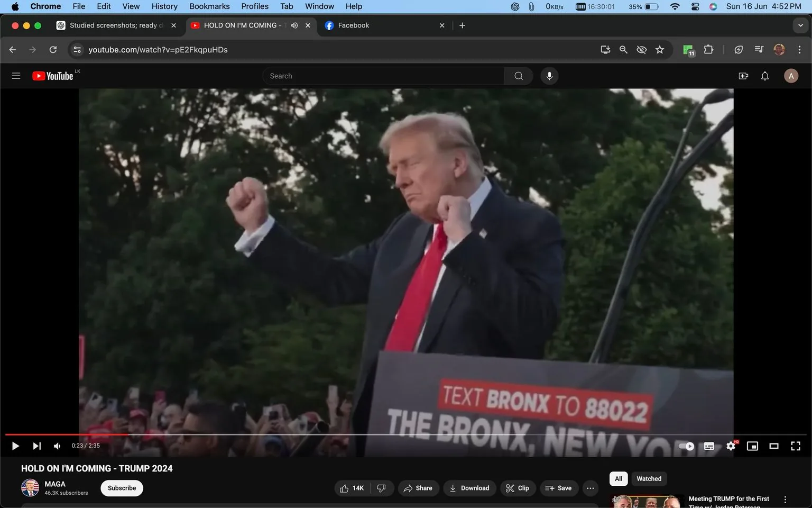The height and width of the screenshot is (508, 812).
Task: Seek ahead on the video progress bar
Action: (x=370, y=434)
